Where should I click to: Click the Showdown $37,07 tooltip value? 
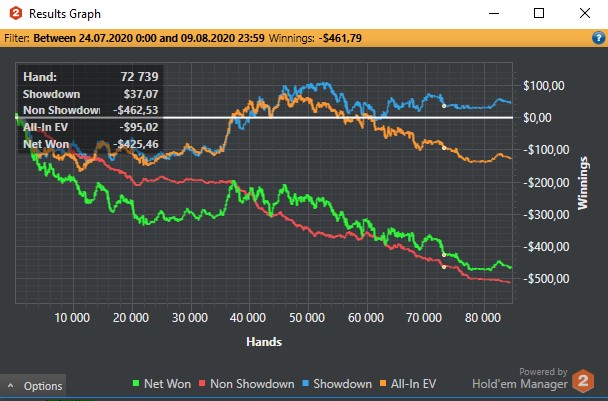[141, 94]
